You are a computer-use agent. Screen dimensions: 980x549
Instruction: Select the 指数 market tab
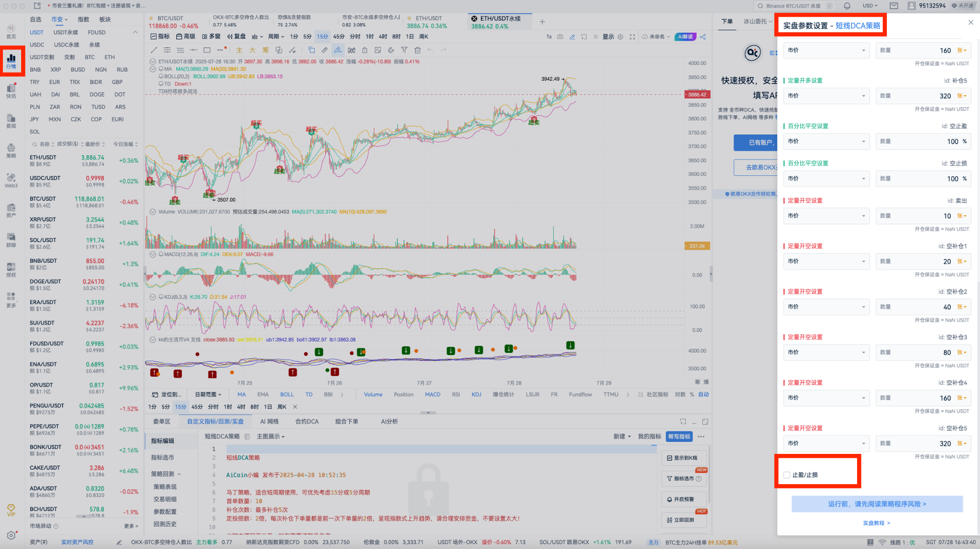coord(84,20)
